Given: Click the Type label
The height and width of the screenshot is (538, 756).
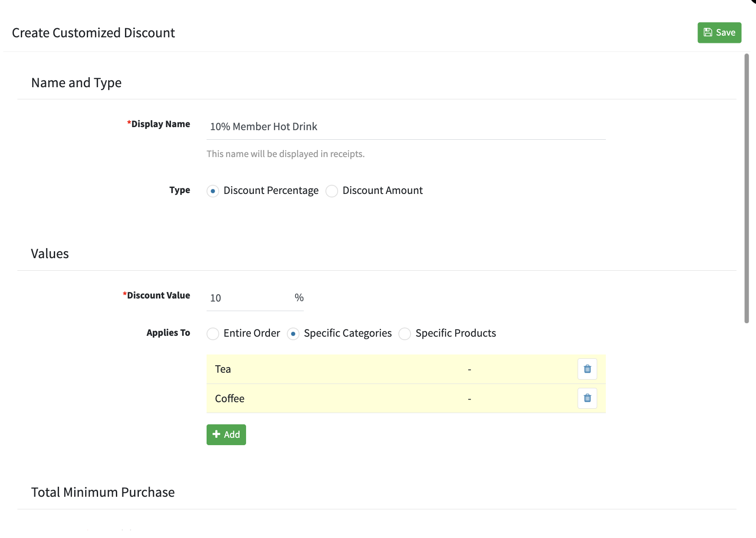Looking at the screenshot, I should 180,190.
